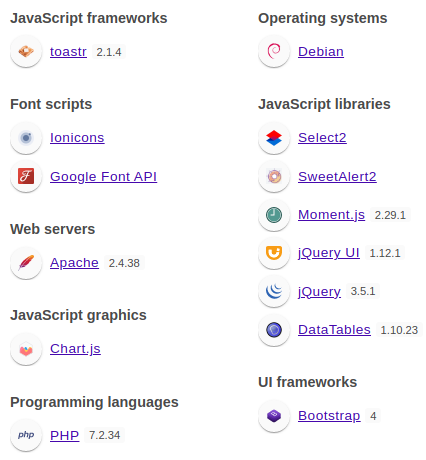Click the Debian swirl logo icon
The image size is (426, 460).
[x=274, y=51]
